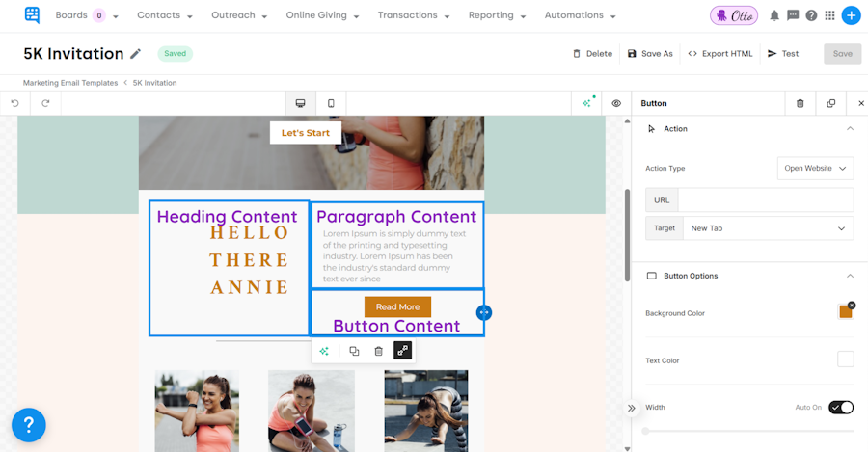Open the Automations menu

(581, 15)
